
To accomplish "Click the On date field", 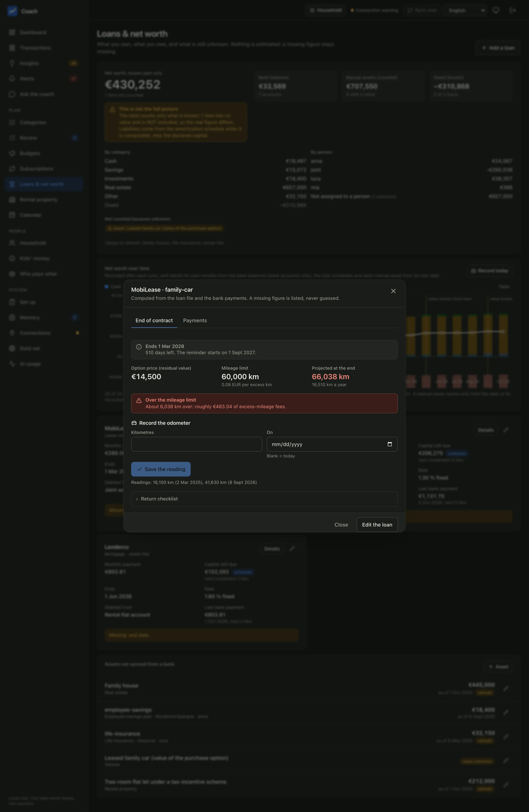I will (x=332, y=444).
